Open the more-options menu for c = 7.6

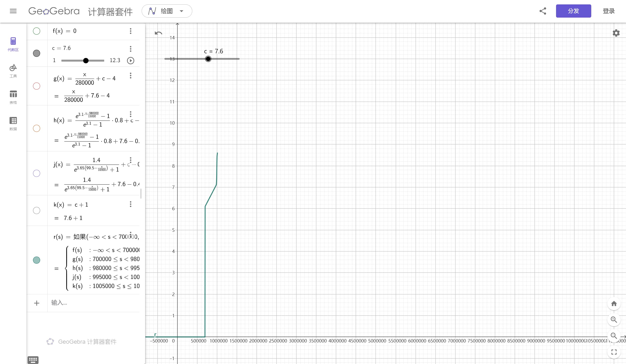coord(130,49)
